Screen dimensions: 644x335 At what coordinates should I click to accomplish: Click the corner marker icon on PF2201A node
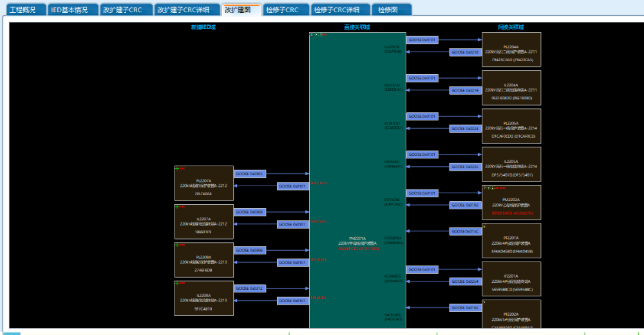[485, 226]
